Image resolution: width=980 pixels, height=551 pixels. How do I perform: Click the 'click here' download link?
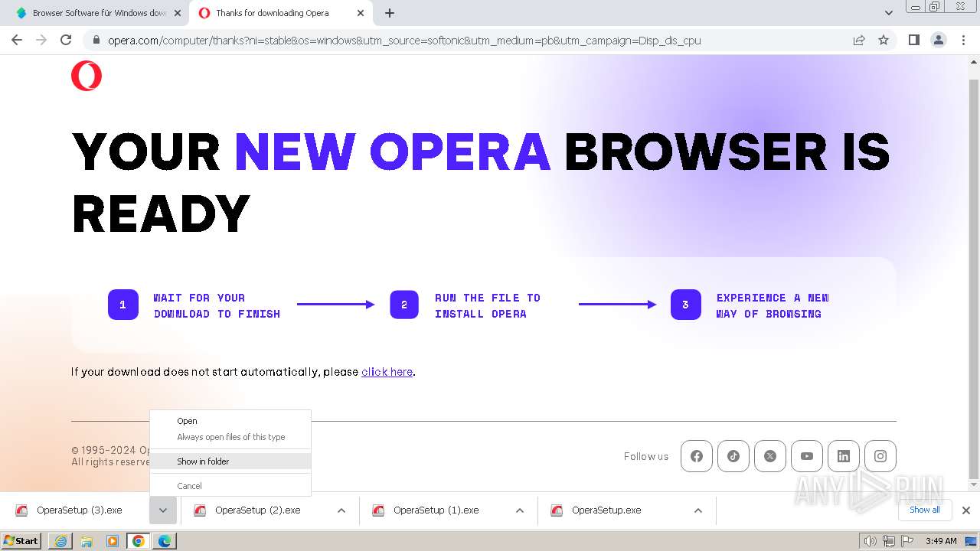click(387, 372)
